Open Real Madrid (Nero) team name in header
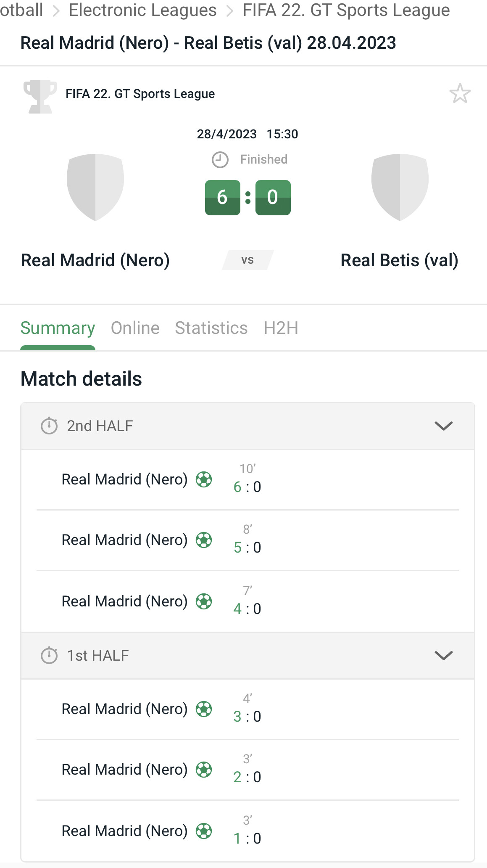The image size is (487, 868). (x=95, y=260)
